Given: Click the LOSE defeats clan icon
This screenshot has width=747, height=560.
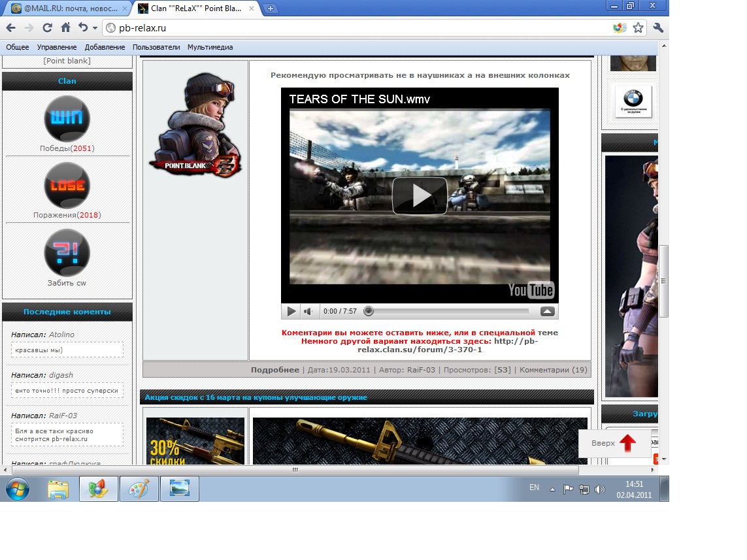Looking at the screenshot, I should (x=67, y=186).
